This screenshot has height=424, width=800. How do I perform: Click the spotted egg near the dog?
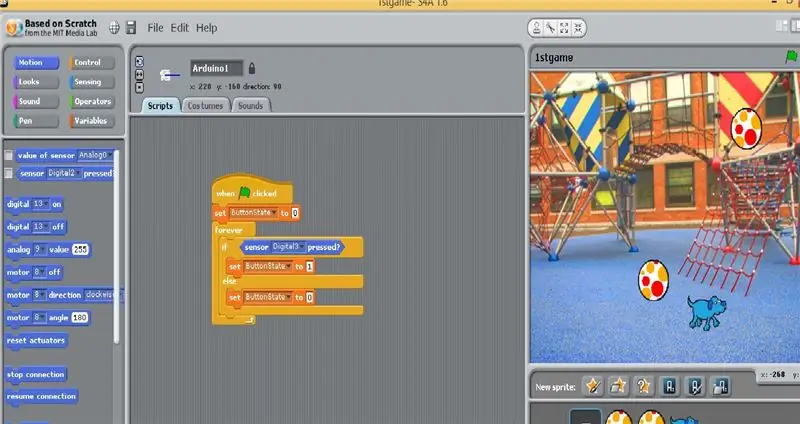coord(654,280)
